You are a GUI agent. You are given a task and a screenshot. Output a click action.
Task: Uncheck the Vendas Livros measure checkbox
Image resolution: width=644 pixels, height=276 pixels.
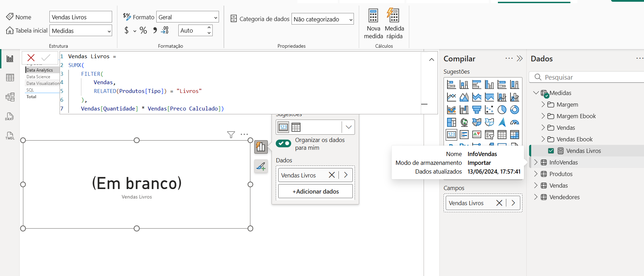point(551,151)
